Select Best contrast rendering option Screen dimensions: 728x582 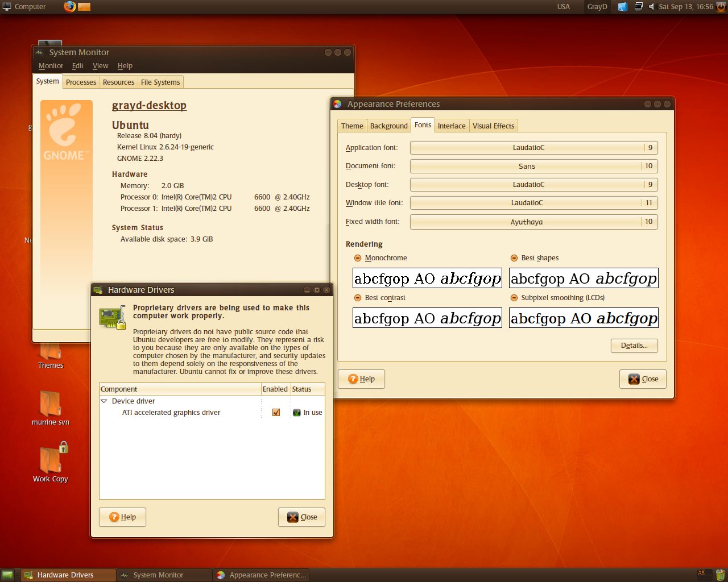point(358,298)
